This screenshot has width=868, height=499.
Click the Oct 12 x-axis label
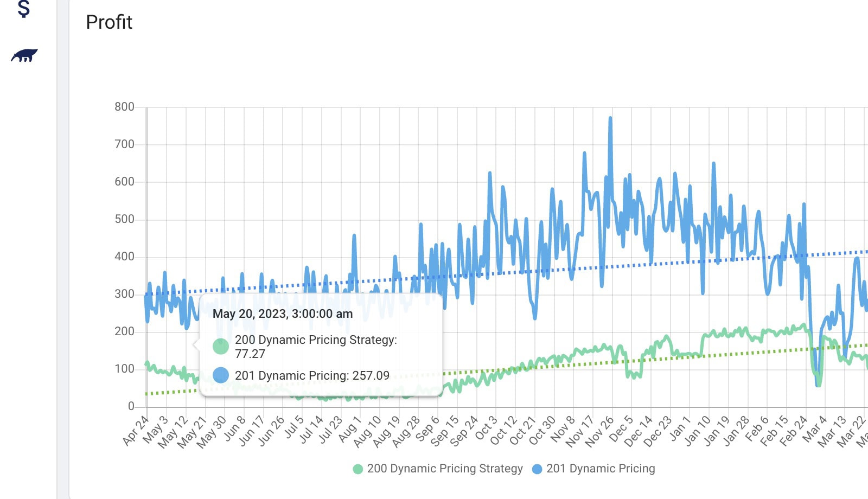click(x=503, y=431)
